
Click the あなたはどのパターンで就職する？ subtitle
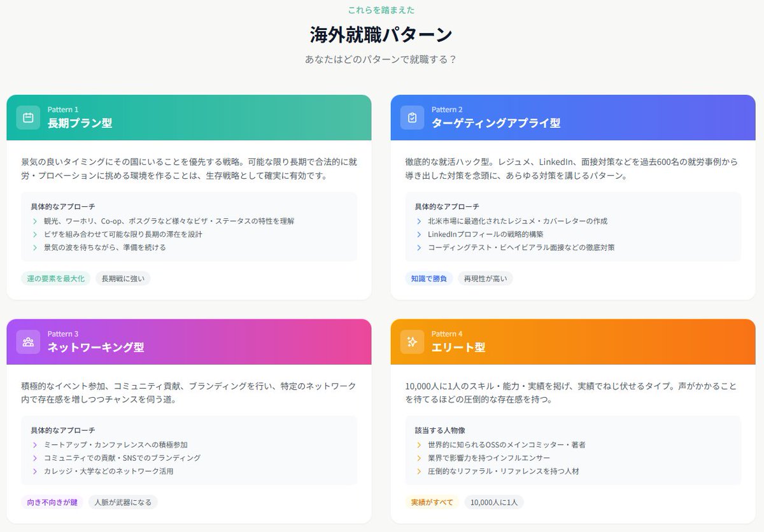381,59
